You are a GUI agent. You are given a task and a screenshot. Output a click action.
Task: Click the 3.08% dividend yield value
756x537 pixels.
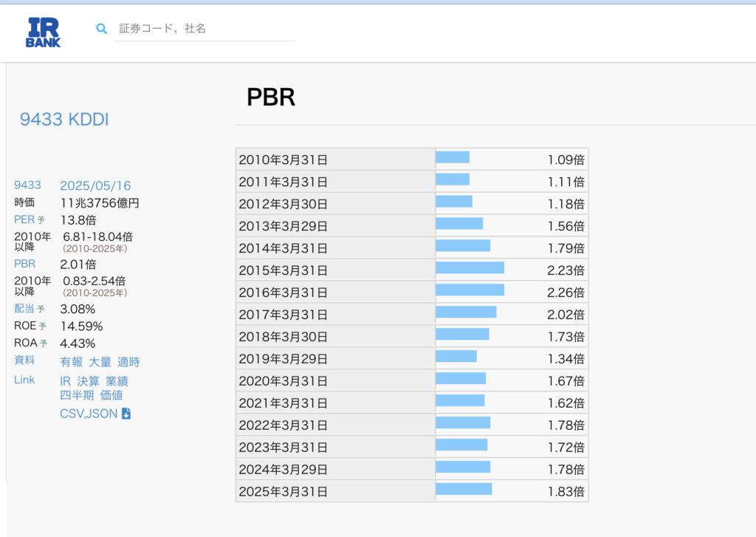pos(78,309)
